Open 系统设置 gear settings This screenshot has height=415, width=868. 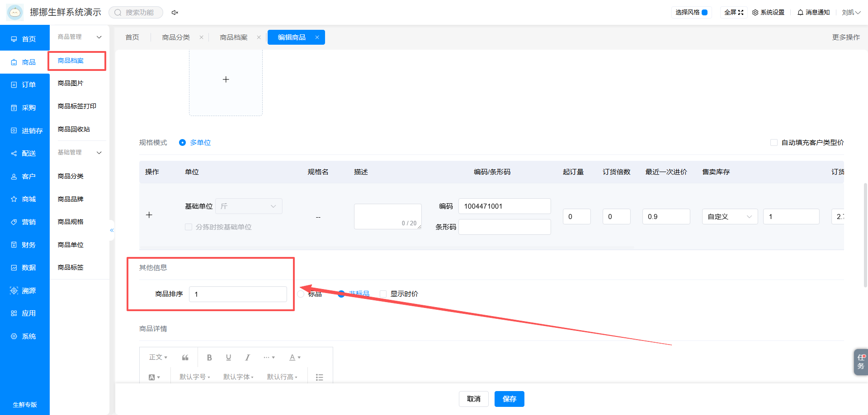tap(768, 12)
